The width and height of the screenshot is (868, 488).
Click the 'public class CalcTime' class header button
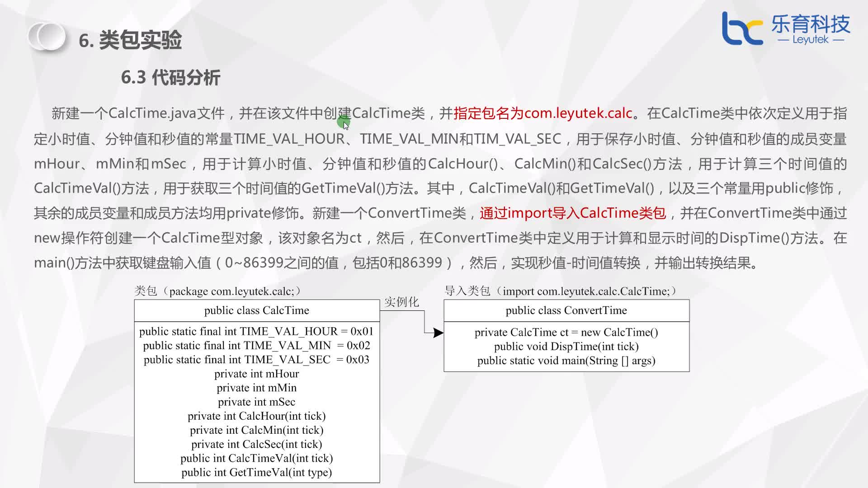pyautogui.click(x=256, y=310)
